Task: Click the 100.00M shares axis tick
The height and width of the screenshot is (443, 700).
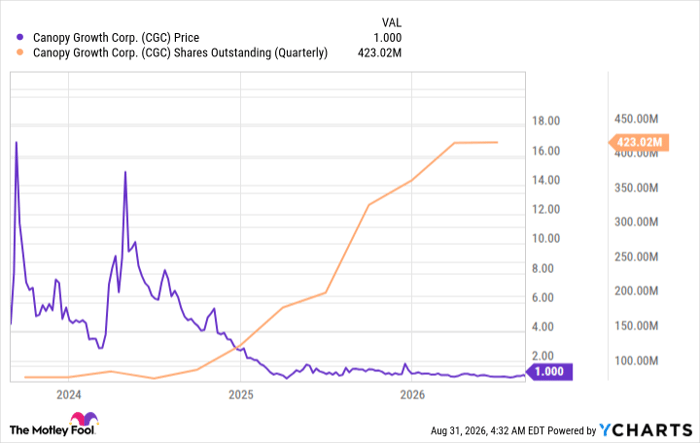Action: [x=636, y=360]
